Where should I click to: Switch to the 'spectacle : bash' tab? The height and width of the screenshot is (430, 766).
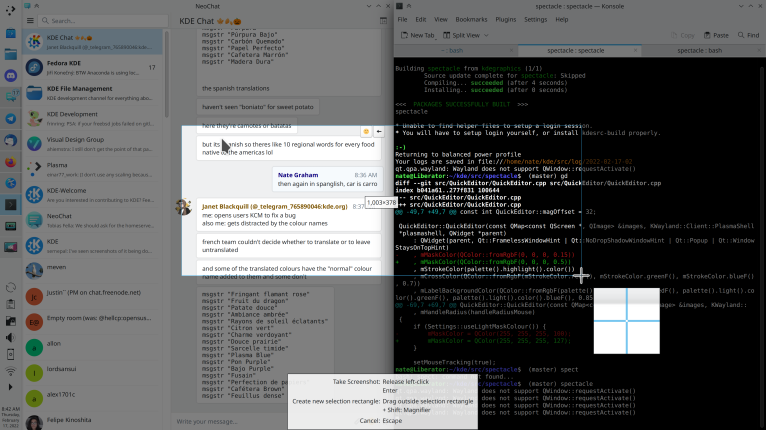click(x=700, y=49)
